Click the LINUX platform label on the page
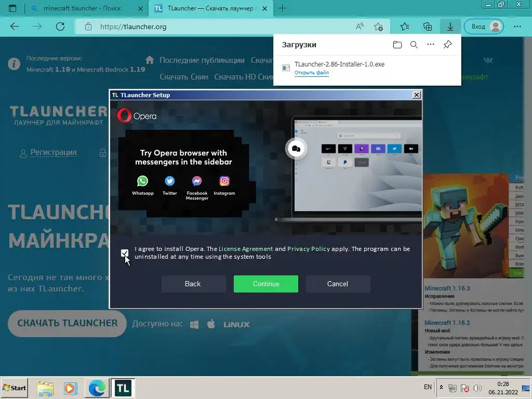This screenshot has width=532, height=399. [236, 324]
